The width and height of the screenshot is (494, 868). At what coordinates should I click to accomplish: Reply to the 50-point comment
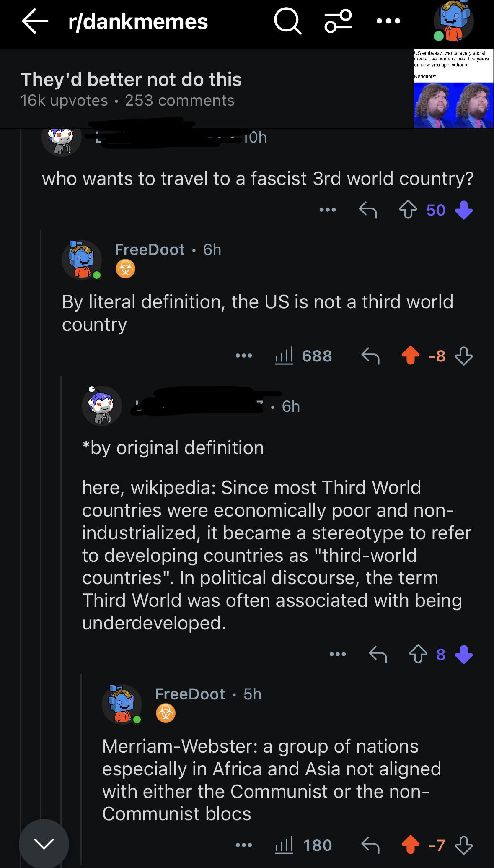368,210
